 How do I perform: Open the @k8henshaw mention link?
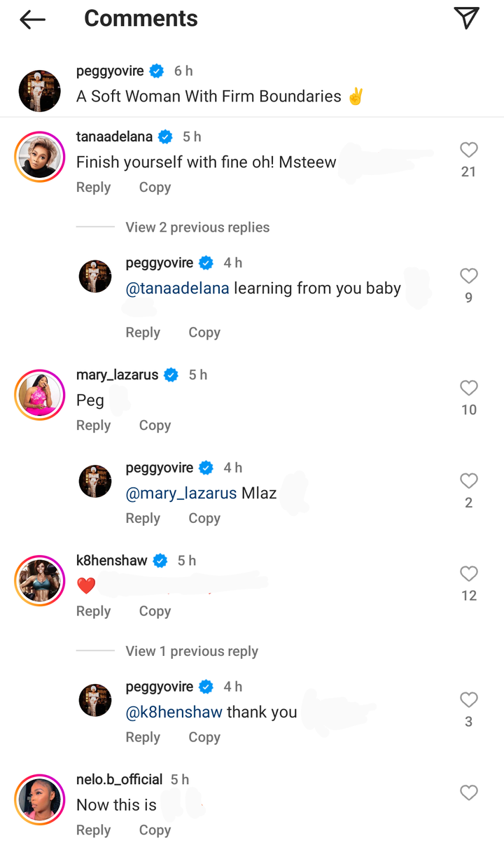coord(174,713)
